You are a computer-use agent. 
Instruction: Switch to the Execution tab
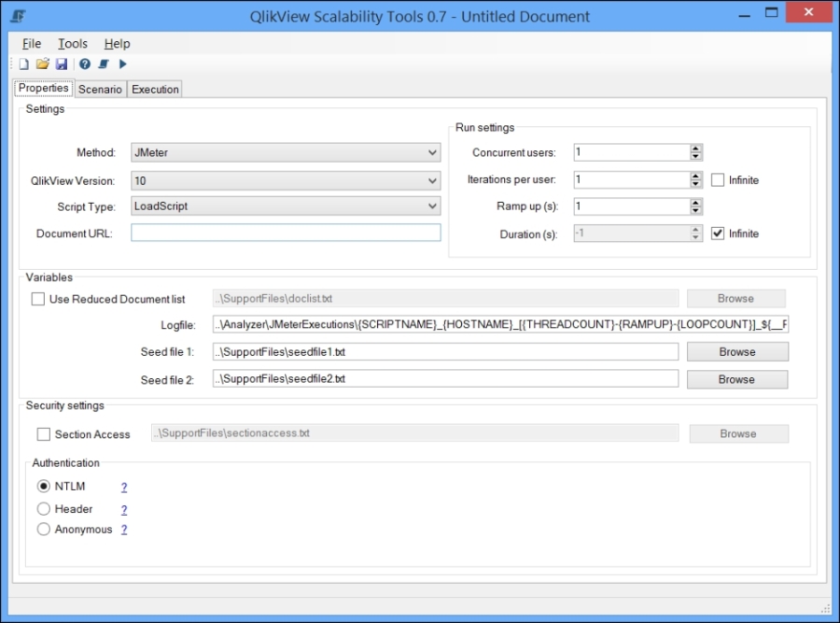point(155,89)
